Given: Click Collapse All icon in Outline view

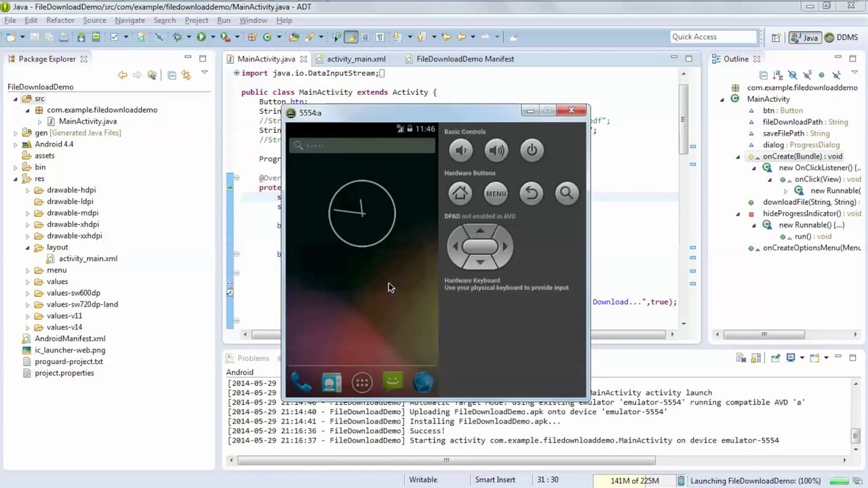Looking at the screenshot, I should [764, 75].
